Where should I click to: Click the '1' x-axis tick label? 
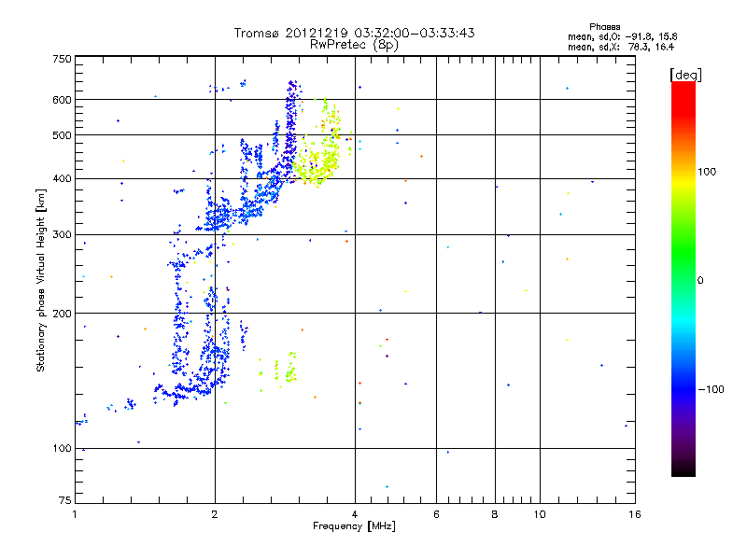coord(75,514)
